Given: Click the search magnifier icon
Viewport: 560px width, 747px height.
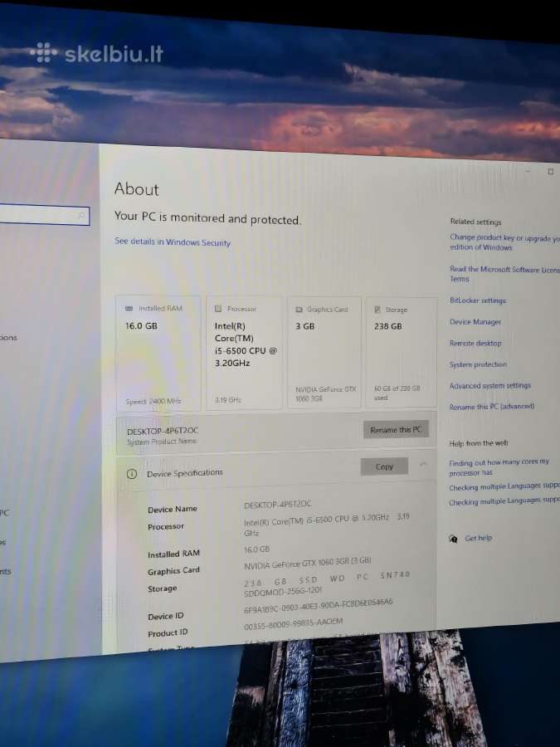Looking at the screenshot, I should click(x=81, y=217).
